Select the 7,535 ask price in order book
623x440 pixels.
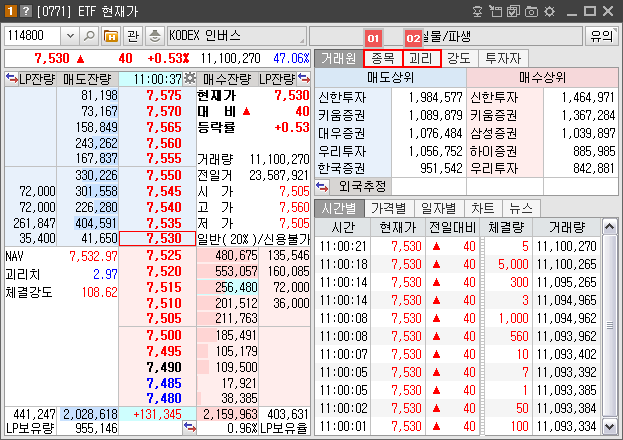tap(163, 223)
